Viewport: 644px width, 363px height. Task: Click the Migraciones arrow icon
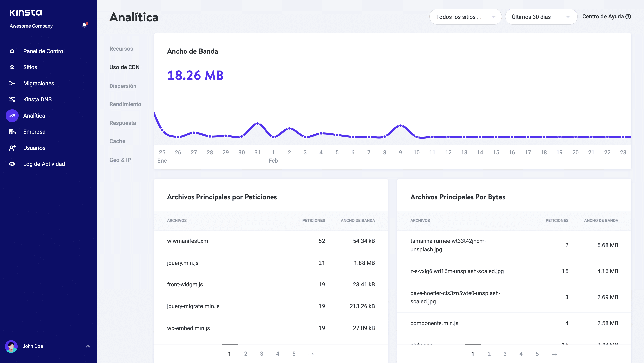tap(12, 83)
